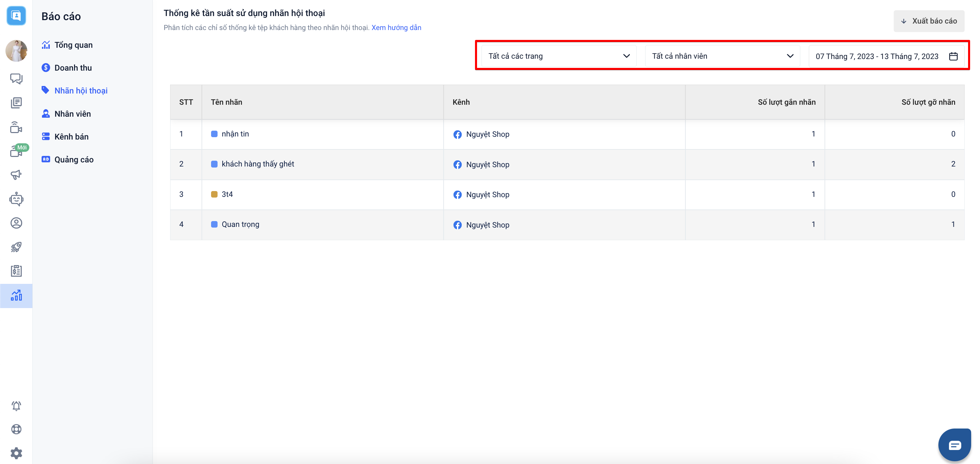Open the floating chat support bubble
The image size is (980, 464).
[x=954, y=445]
